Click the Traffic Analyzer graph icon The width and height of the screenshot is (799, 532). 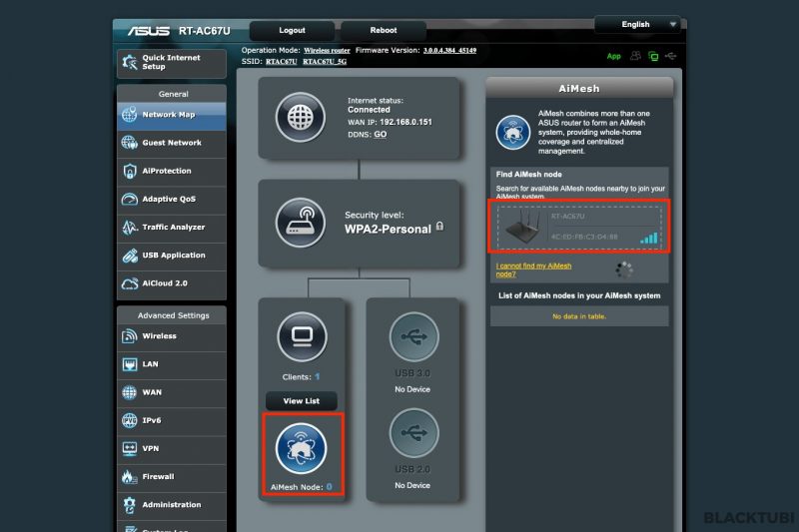pos(130,227)
